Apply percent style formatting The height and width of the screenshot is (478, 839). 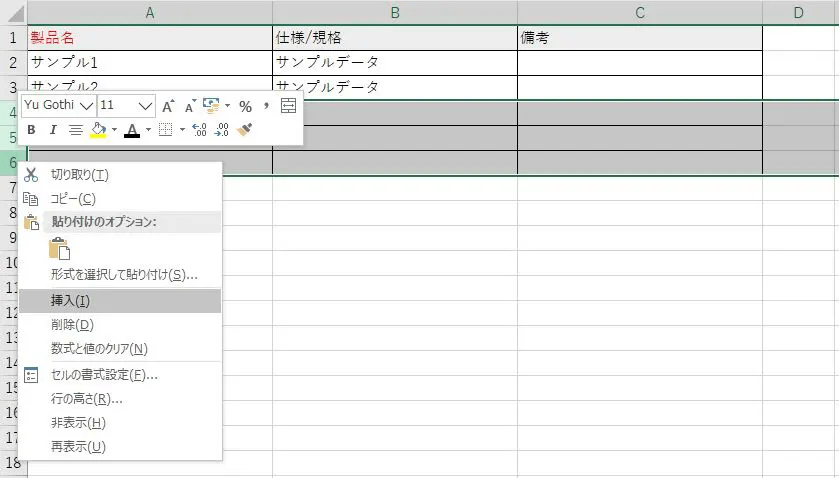tap(245, 106)
